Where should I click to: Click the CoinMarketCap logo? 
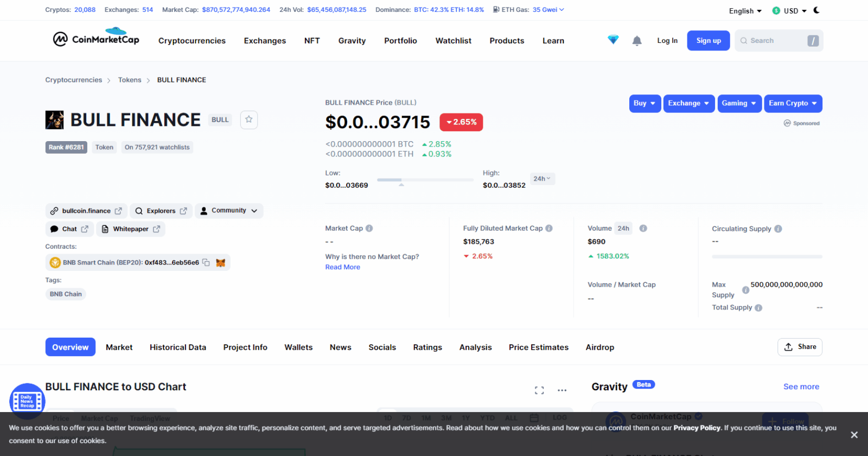pyautogui.click(x=96, y=37)
